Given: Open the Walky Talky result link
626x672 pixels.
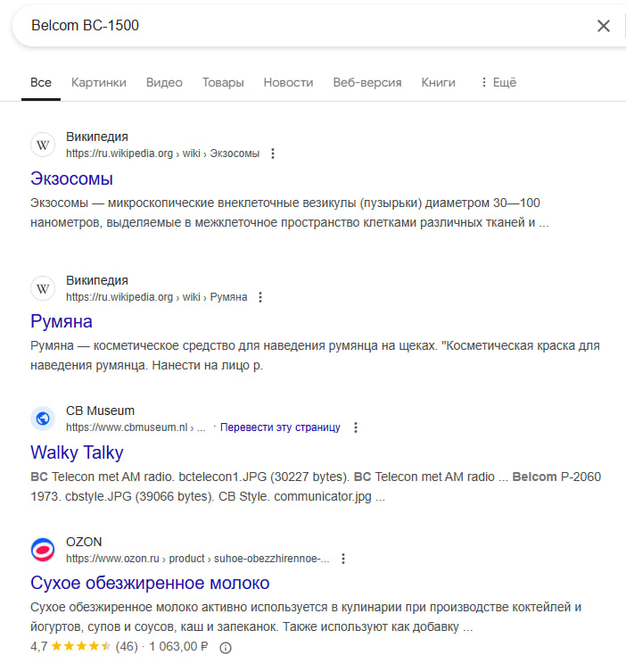Looking at the screenshot, I should (x=77, y=452).
